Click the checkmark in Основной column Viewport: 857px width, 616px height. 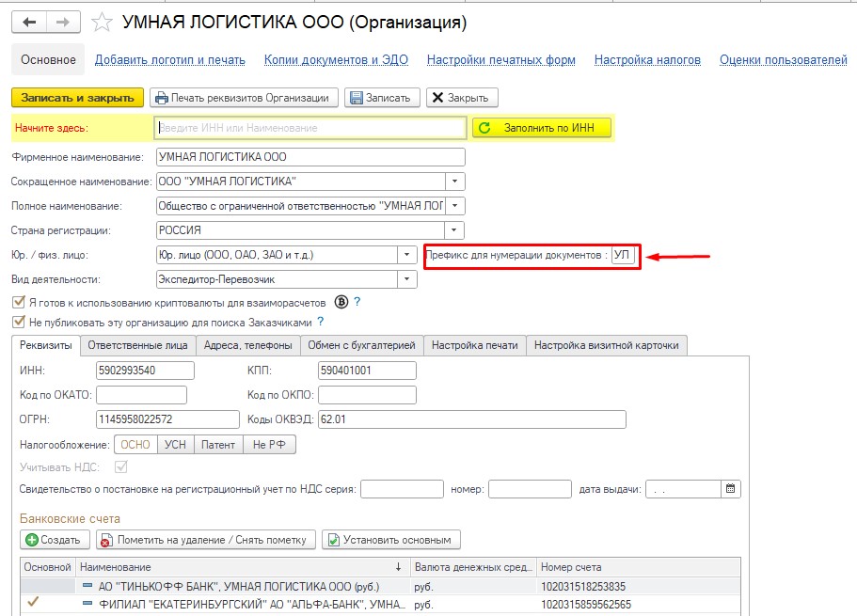33,602
